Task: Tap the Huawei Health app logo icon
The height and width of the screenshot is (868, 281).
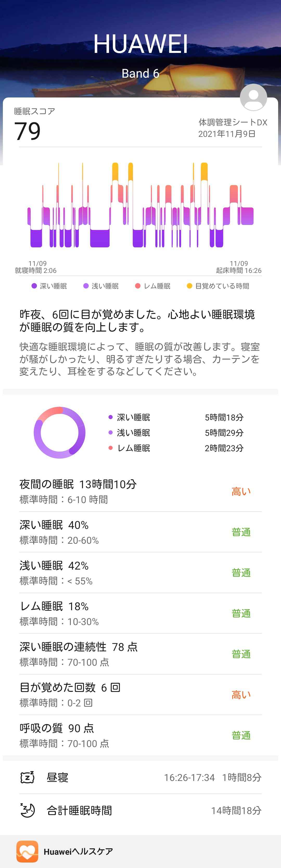Action: [x=27, y=851]
